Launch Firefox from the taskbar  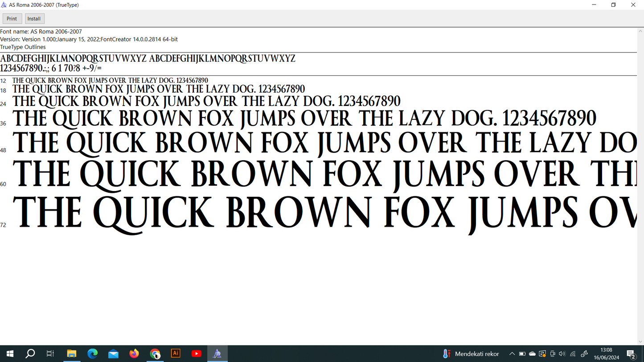(134, 353)
